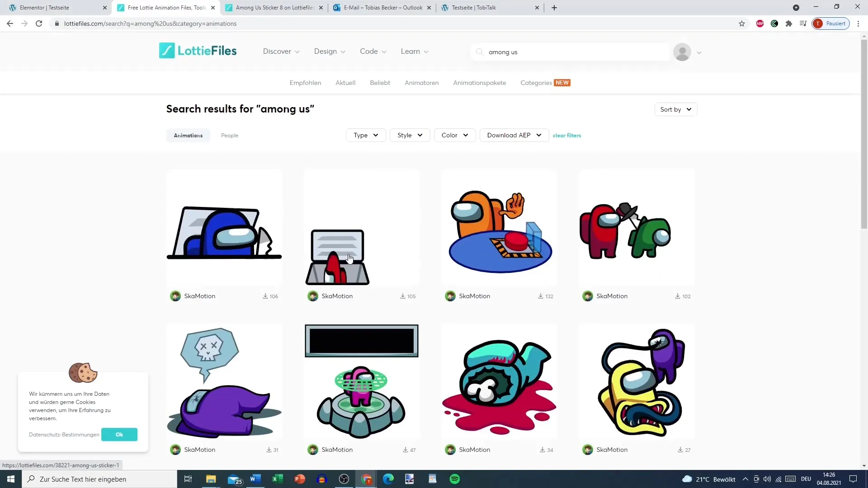Open OBS Studio from the taskbar
Screen dimensions: 868x488
pyautogui.click(x=344, y=479)
